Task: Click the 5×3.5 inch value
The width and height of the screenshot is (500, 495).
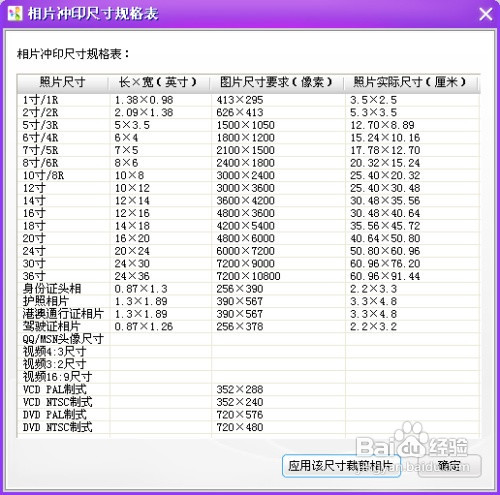Action: tap(132, 125)
